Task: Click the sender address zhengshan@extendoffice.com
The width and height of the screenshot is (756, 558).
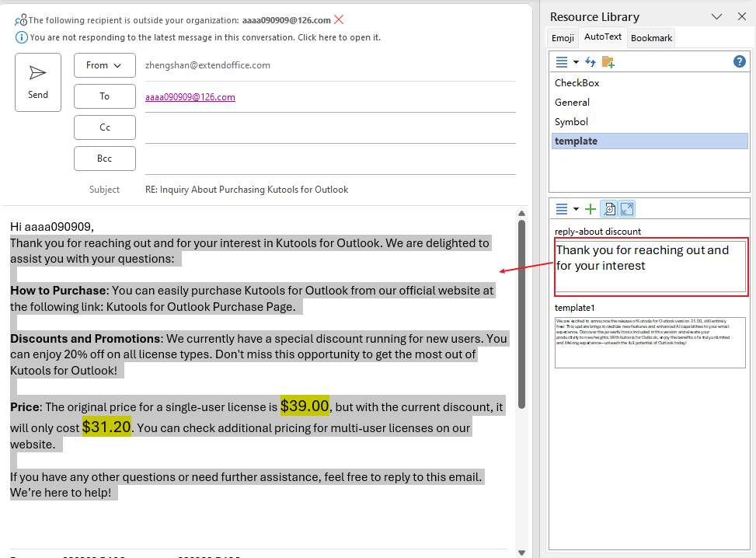Action: [207, 65]
